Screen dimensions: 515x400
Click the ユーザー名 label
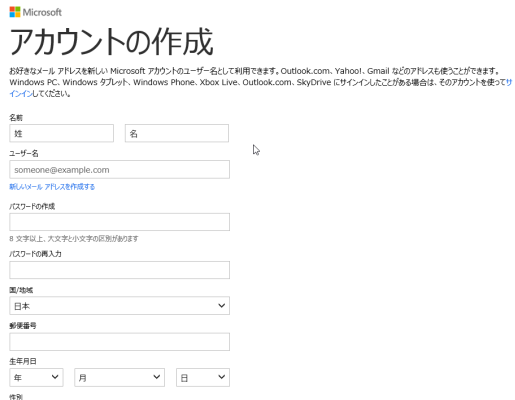pos(24,153)
